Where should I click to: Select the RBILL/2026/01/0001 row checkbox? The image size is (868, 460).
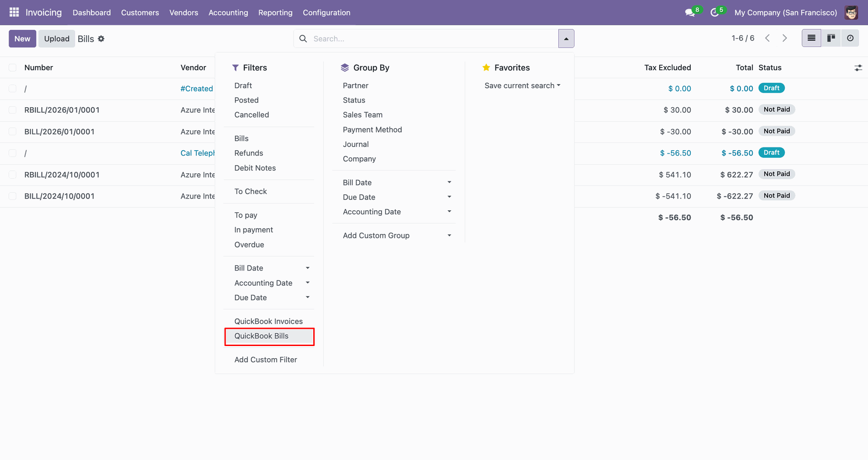(13, 110)
